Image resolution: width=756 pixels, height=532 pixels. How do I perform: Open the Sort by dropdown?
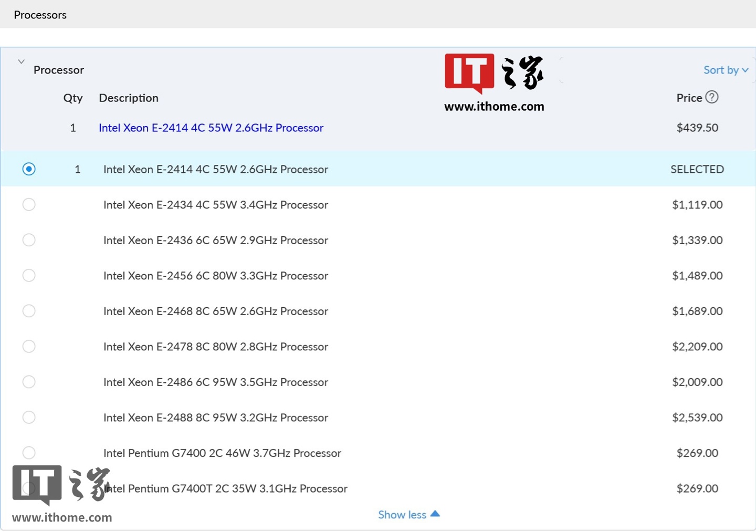[726, 70]
